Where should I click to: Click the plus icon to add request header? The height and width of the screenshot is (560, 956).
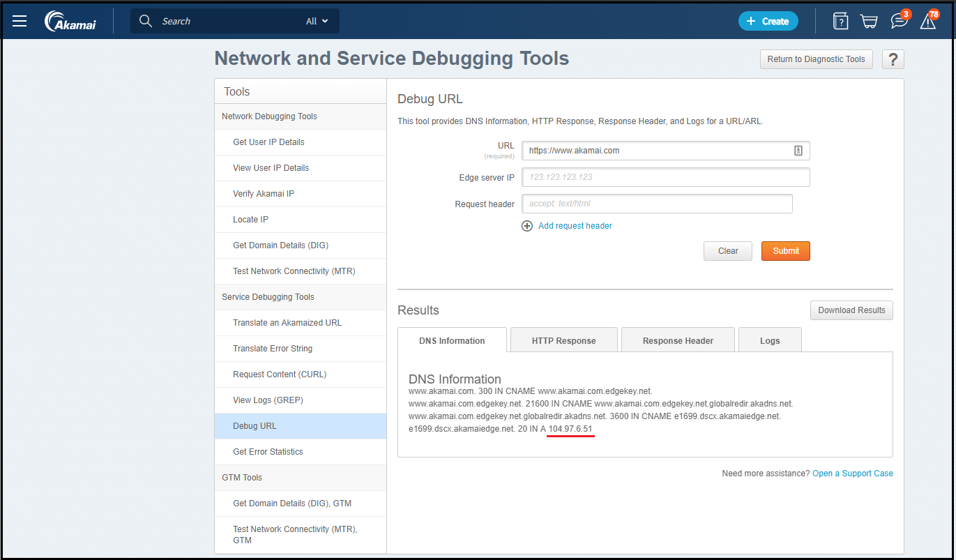(x=527, y=226)
